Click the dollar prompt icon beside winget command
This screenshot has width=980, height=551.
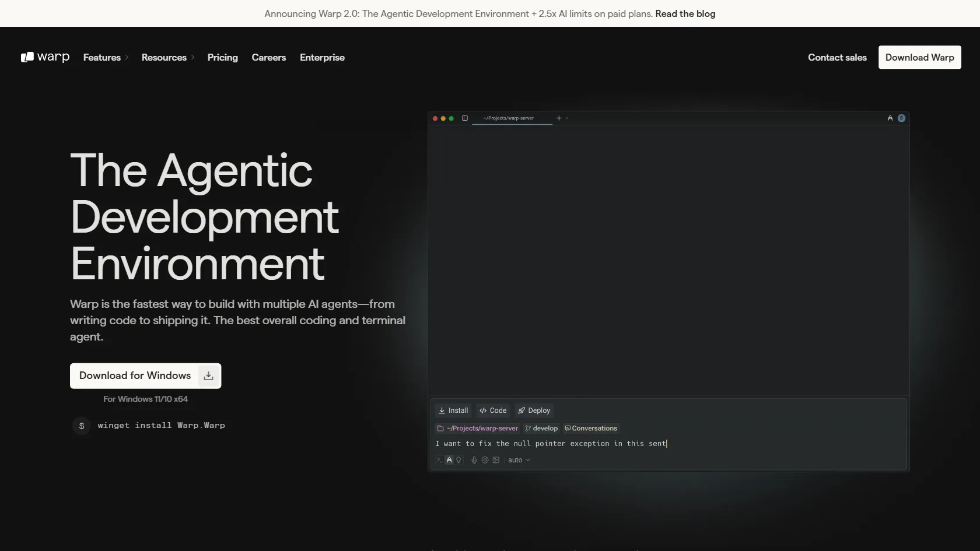point(82,426)
